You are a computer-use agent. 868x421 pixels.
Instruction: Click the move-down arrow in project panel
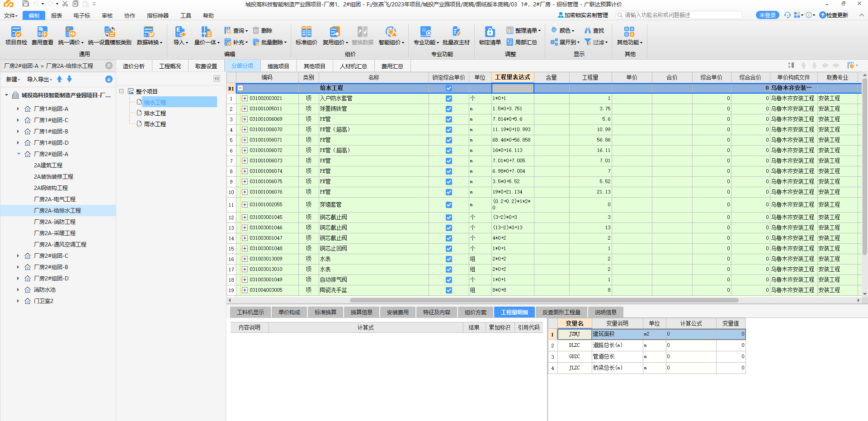tap(69, 79)
